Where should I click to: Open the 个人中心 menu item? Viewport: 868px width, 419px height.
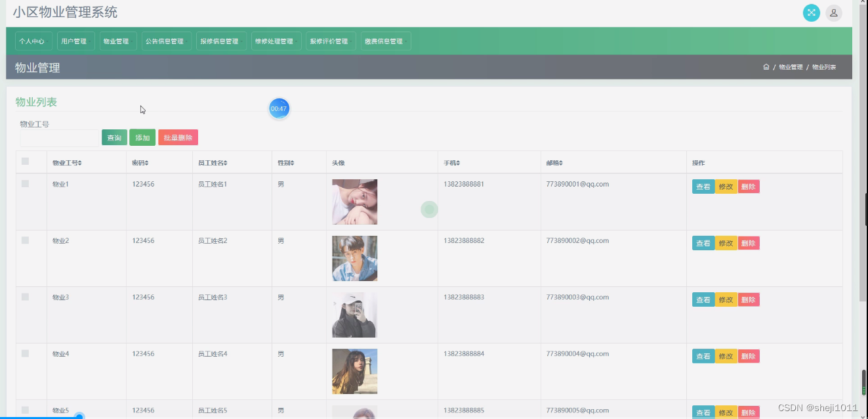(x=33, y=40)
